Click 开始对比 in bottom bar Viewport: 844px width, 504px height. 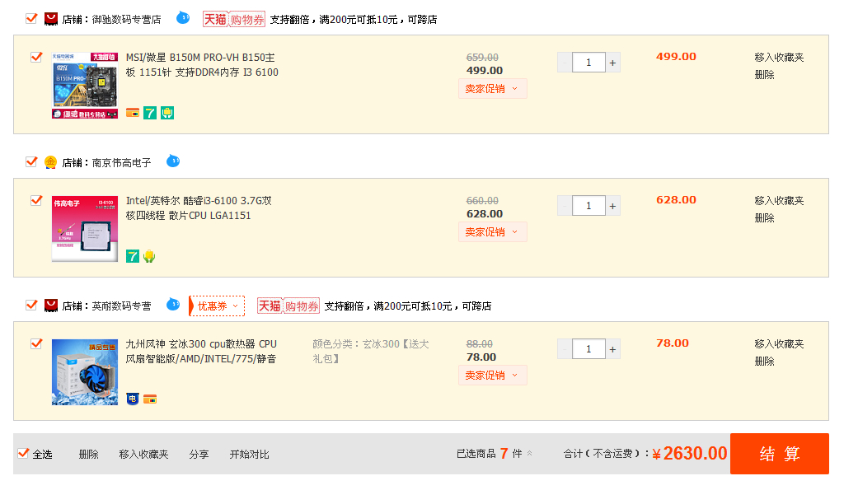[x=249, y=454]
